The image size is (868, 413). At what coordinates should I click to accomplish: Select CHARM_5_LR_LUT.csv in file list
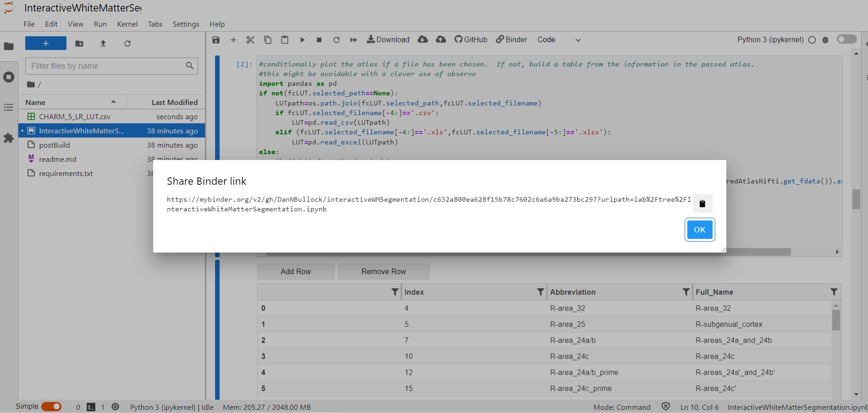(x=112, y=116)
